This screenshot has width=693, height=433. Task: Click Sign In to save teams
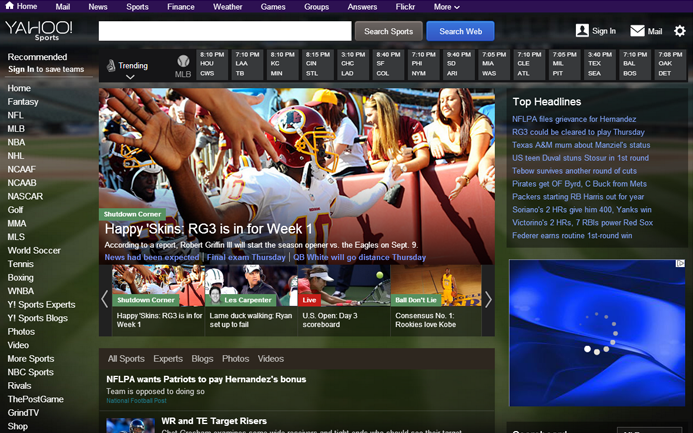click(x=46, y=69)
